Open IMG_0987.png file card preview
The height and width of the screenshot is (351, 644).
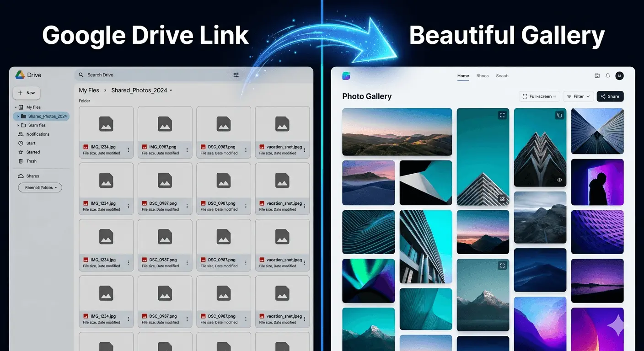click(165, 124)
